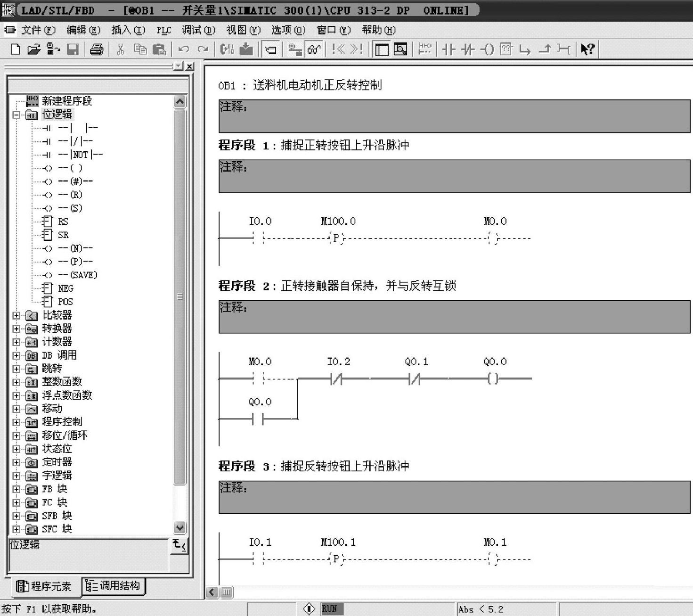The height and width of the screenshot is (616, 693).
Task: Select the I0.2 normally closed contact
Action: tap(337, 378)
